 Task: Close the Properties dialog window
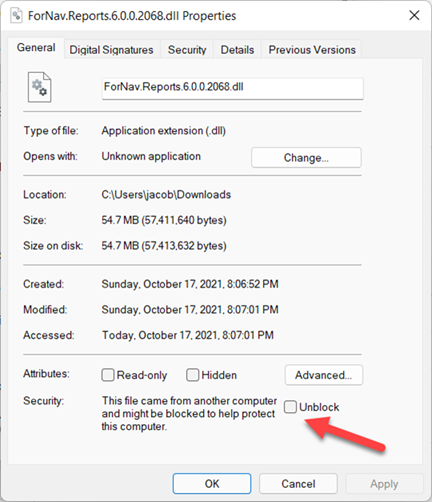pyautogui.click(x=414, y=15)
